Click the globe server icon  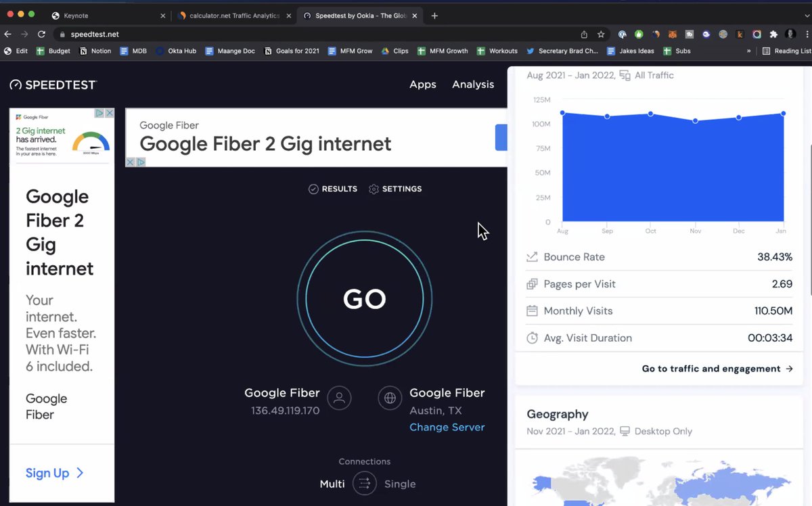[x=390, y=398]
